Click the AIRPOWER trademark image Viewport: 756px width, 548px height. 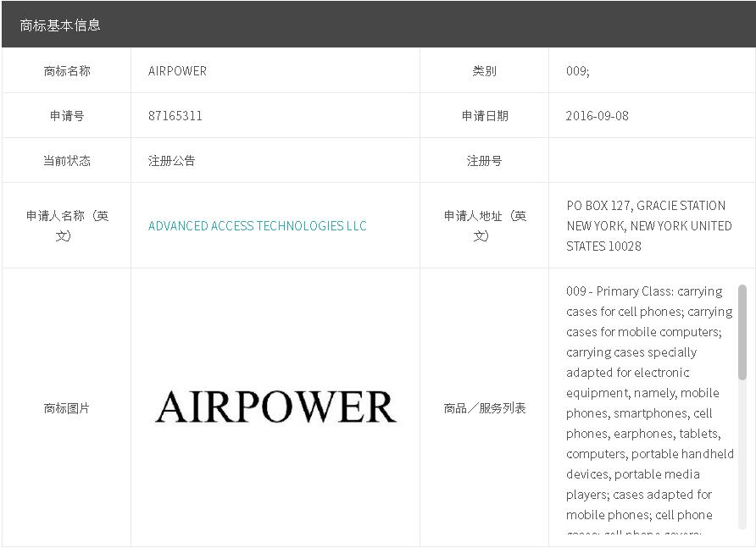[275, 407]
